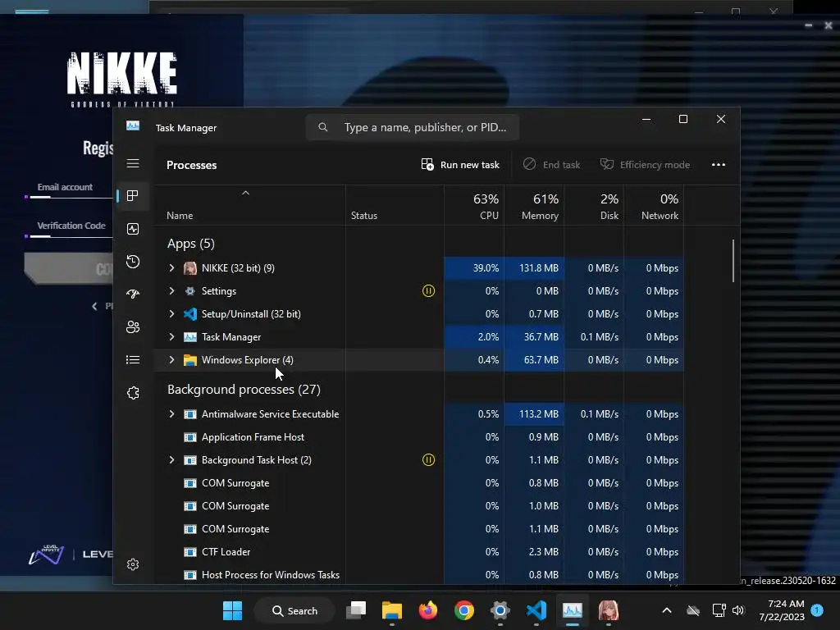Open the clock and date flyout

(x=781, y=610)
